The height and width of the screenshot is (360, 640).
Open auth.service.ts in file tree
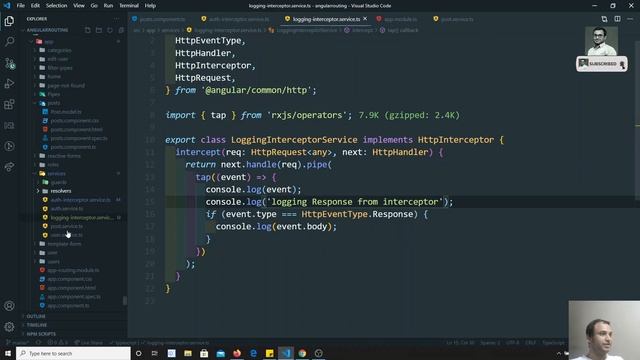[x=67, y=209]
